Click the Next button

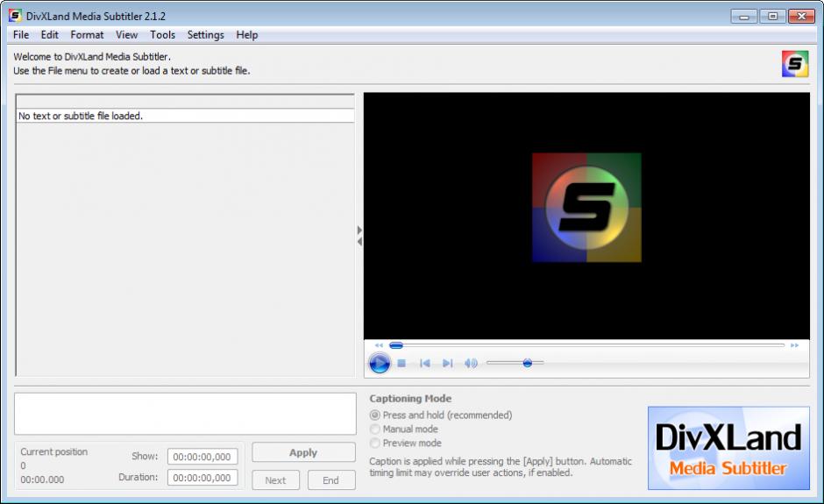275,479
